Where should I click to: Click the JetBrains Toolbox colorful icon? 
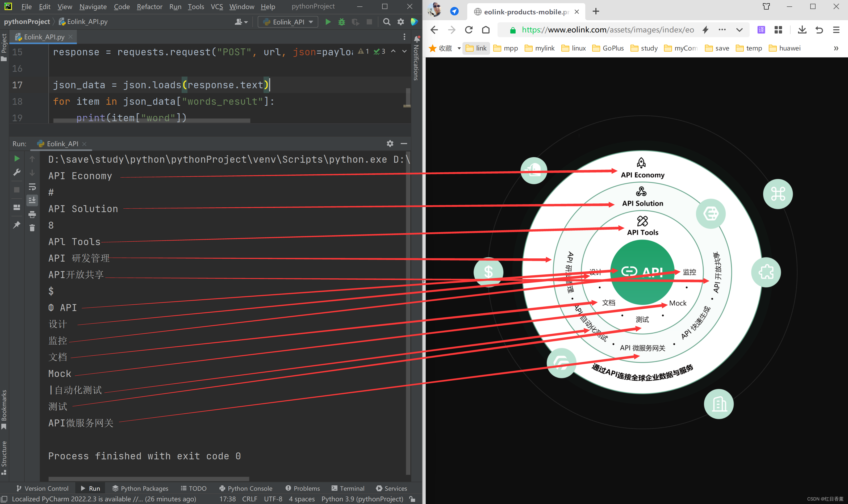pyautogui.click(x=414, y=22)
